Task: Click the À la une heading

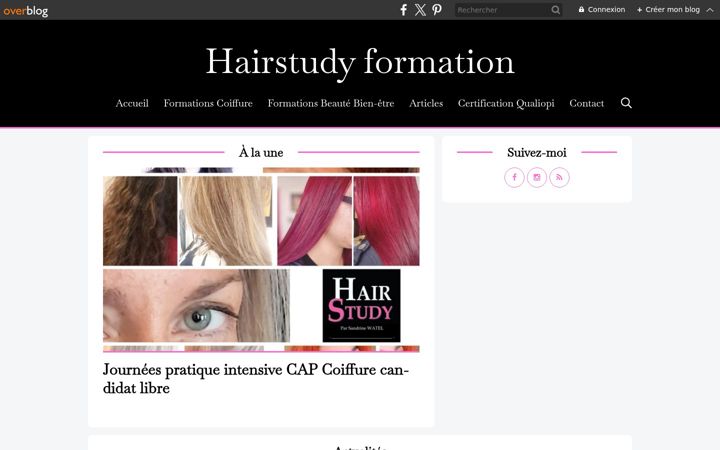Action: 261,152
